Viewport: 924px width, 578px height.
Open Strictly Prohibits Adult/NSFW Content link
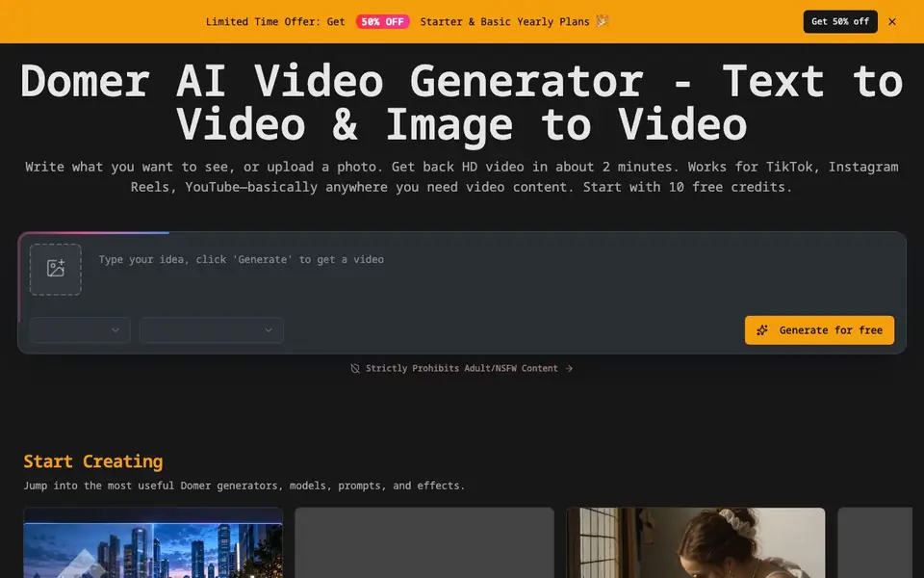pyautogui.click(x=461, y=368)
